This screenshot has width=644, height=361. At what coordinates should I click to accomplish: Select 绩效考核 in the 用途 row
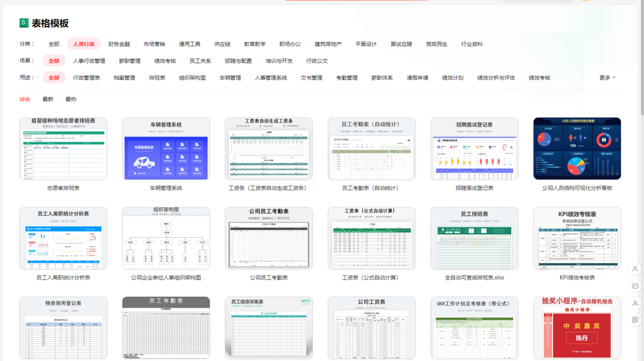539,78
